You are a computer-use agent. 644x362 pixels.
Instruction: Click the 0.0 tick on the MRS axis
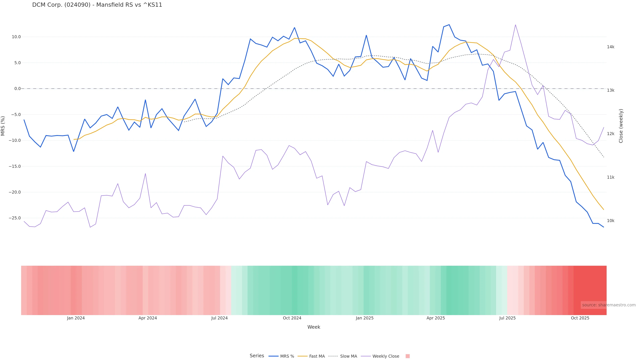point(17,89)
